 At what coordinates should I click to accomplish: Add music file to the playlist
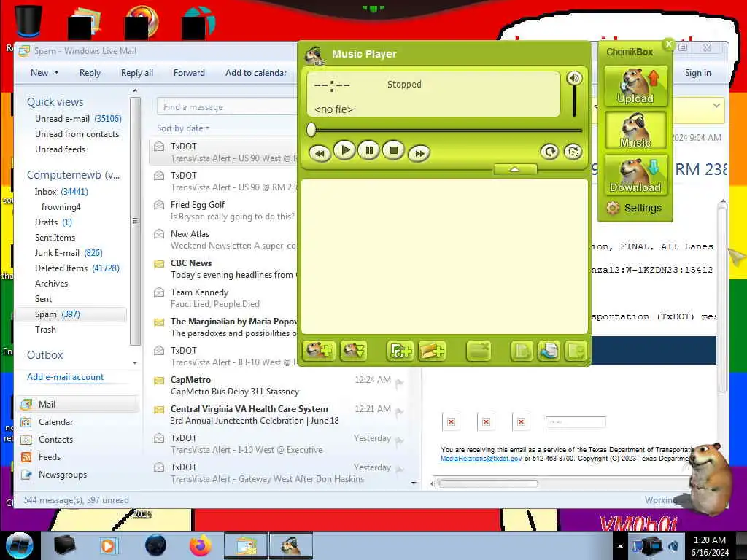point(400,351)
